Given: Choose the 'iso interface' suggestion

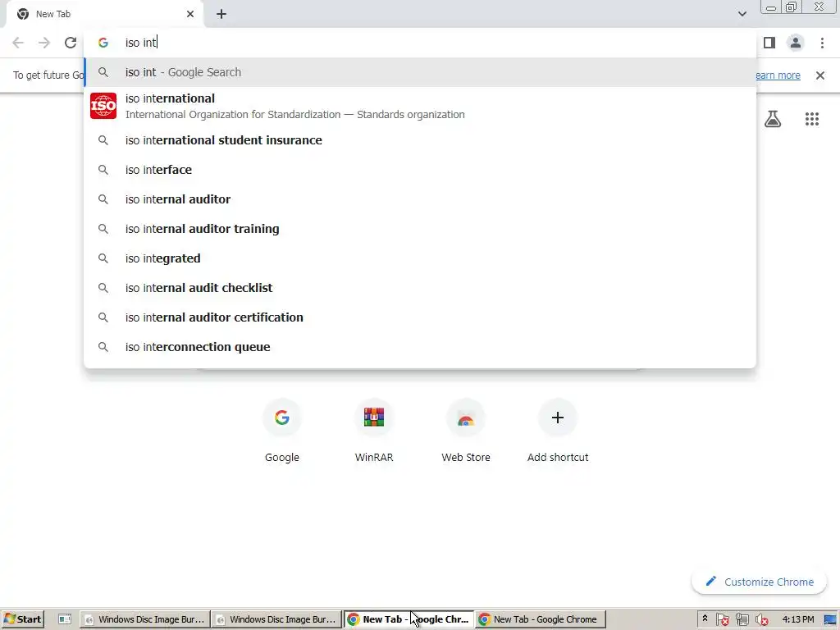Looking at the screenshot, I should click(x=420, y=170).
